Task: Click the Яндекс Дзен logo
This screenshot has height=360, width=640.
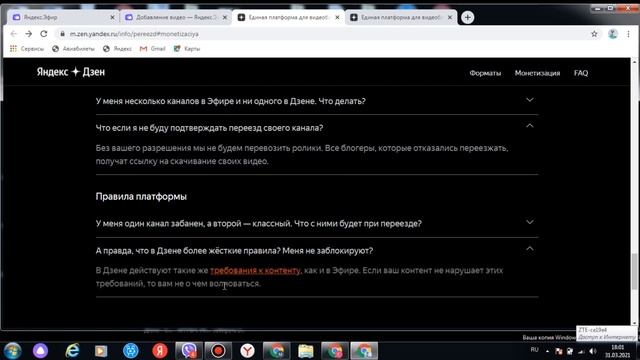Action: coord(71,72)
